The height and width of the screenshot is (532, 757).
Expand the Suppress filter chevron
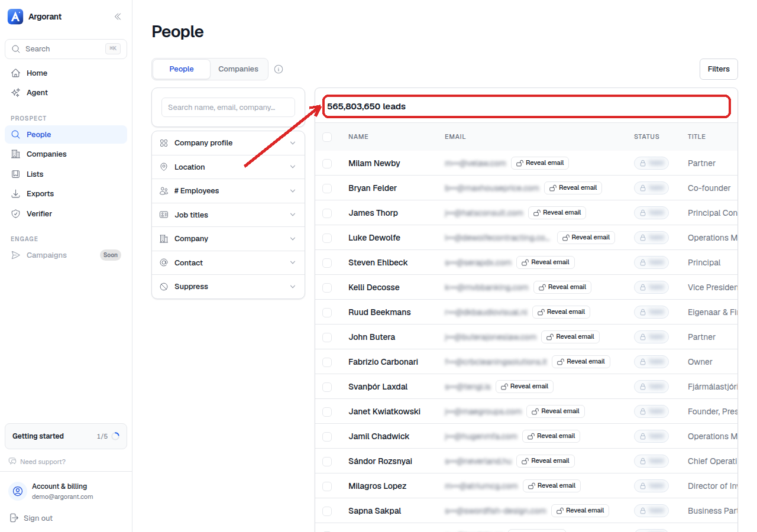tap(293, 287)
